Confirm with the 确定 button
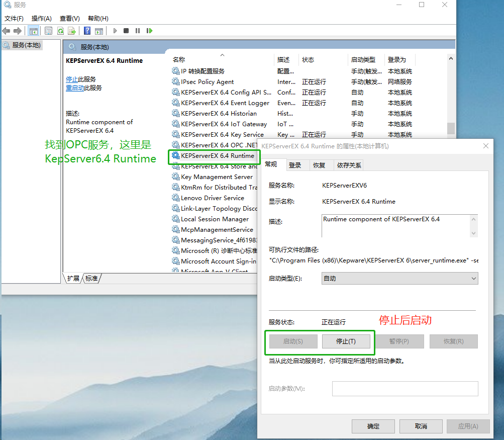504x440 pixels. pos(373,426)
